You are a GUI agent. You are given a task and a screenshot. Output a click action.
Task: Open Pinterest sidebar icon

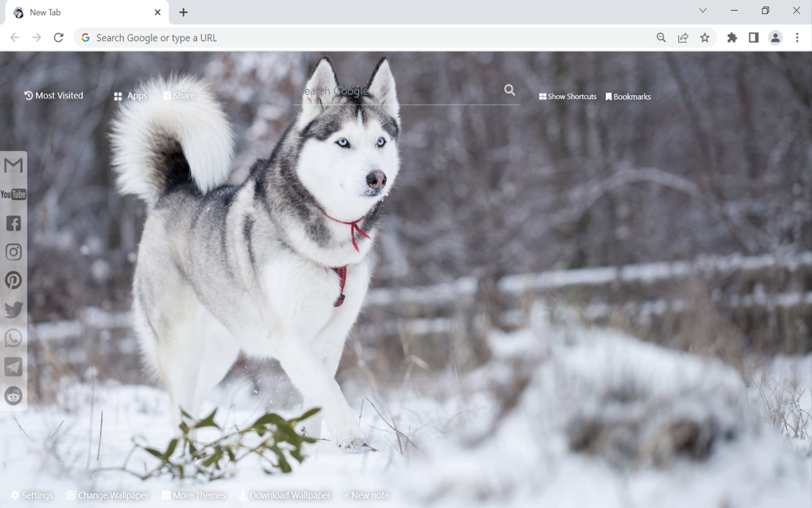pos(13,280)
